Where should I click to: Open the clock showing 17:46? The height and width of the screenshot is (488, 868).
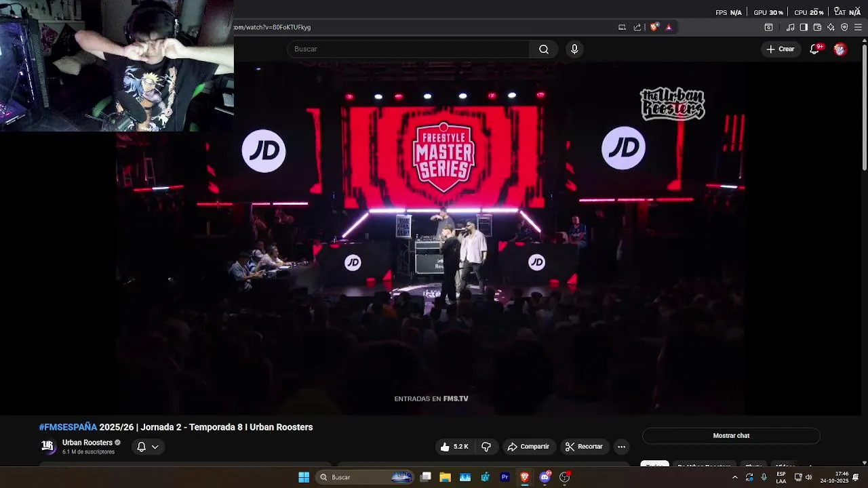834,477
